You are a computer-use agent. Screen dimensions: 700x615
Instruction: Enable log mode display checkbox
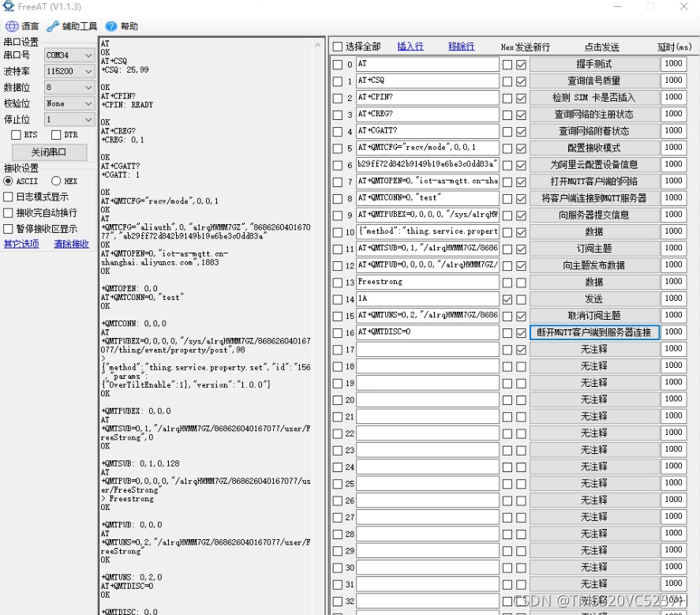8,197
